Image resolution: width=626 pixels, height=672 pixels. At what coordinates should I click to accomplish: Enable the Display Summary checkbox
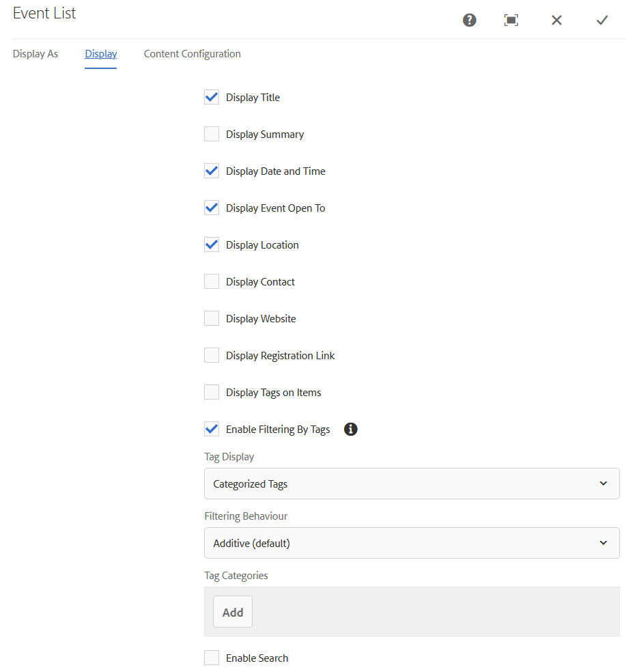pos(212,134)
